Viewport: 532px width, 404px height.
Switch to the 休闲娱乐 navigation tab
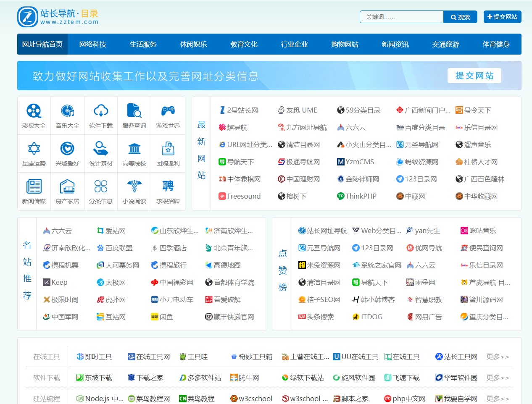click(193, 44)
